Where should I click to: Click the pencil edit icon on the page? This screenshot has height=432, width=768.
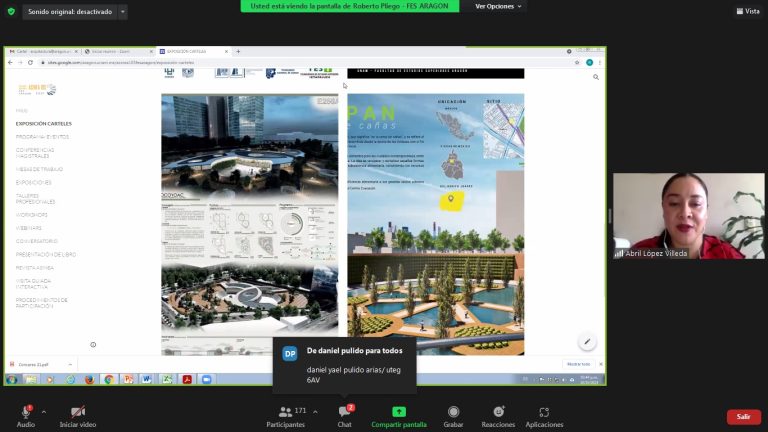[587, 342]
